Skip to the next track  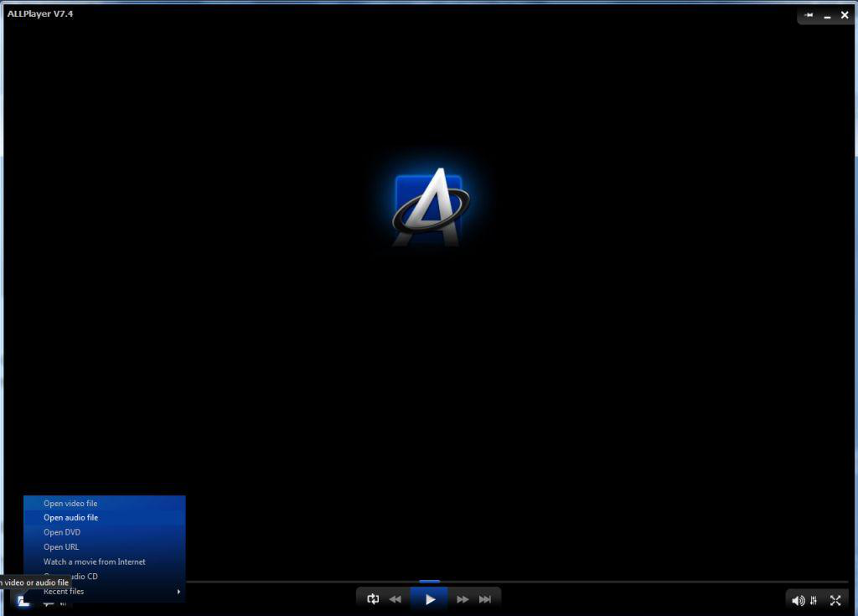coord(485,599)
